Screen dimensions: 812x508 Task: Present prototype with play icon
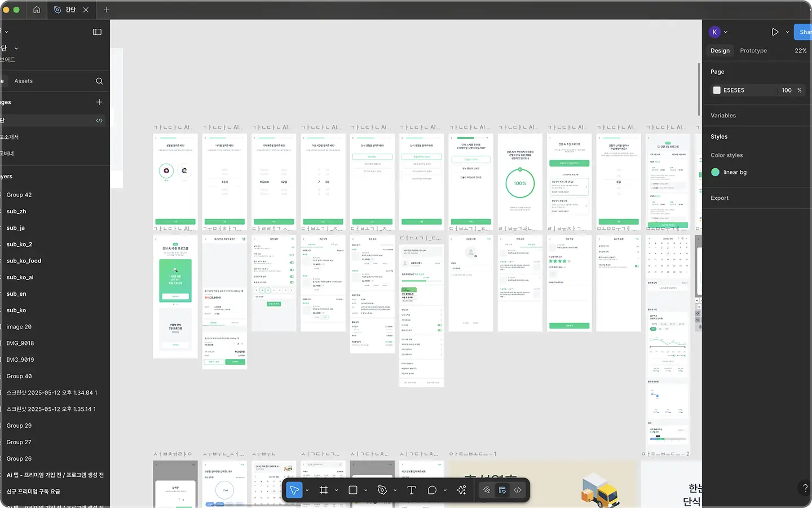click(x=775, y=32)
